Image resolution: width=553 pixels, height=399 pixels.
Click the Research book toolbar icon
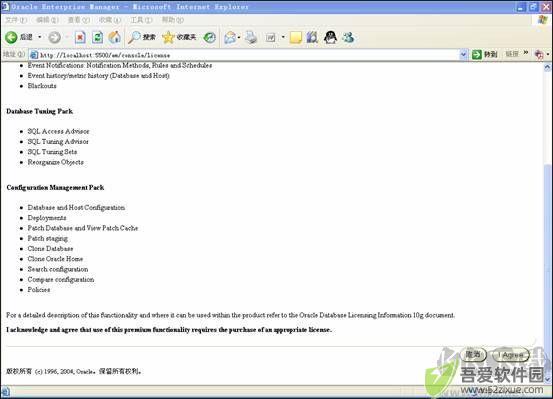click(x=312, y=37)
